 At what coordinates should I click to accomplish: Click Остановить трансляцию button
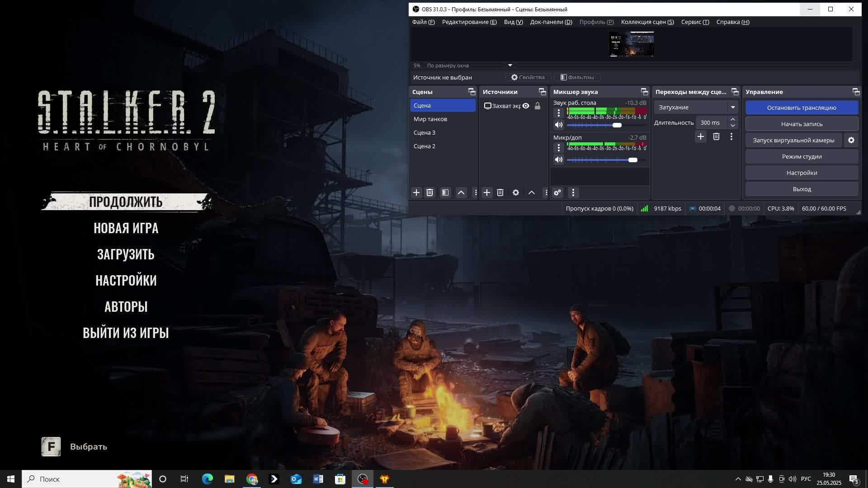[801, 108]
